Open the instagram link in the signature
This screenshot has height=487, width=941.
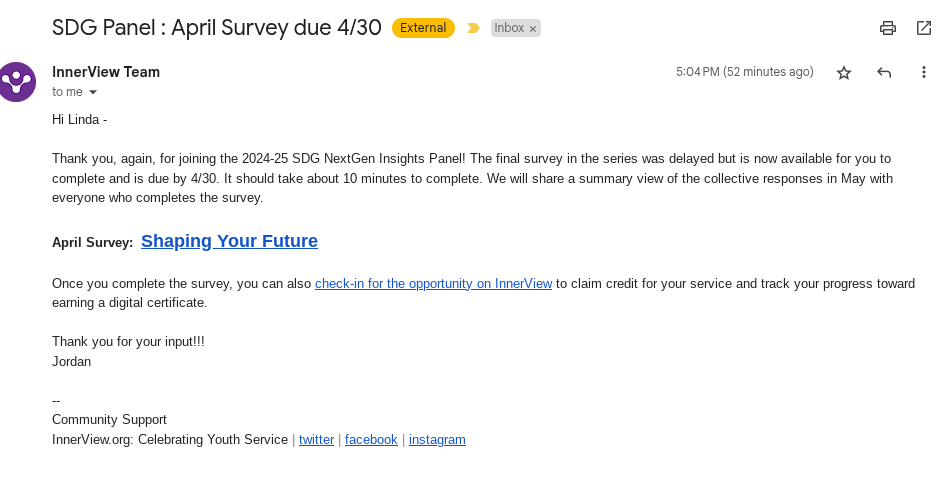coord(437,439)
